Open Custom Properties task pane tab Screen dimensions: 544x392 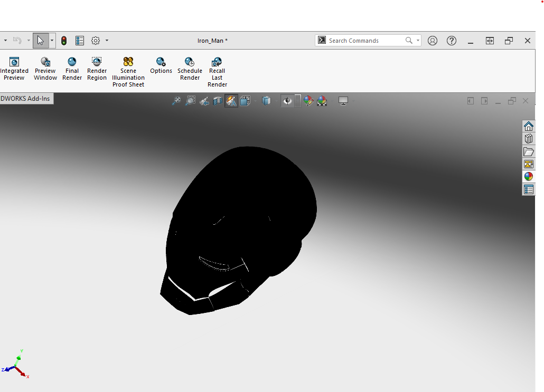(x=528, y=189)
